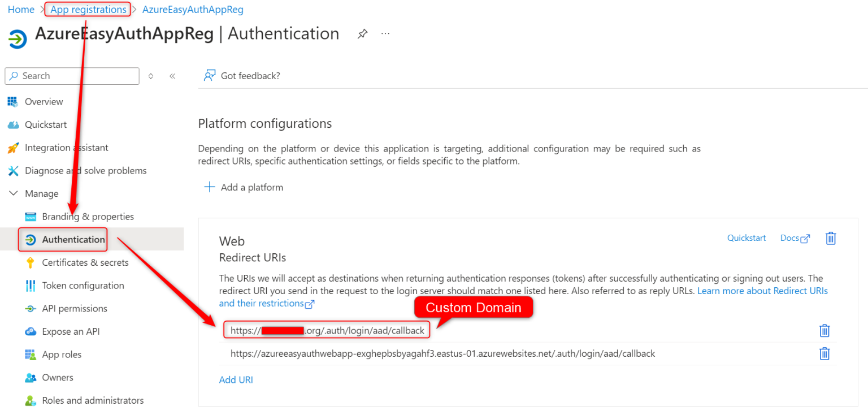The height and width of the screenshot is (419, 868).
Task: Collapse the Manage section
Action: [x=12, y=193]
